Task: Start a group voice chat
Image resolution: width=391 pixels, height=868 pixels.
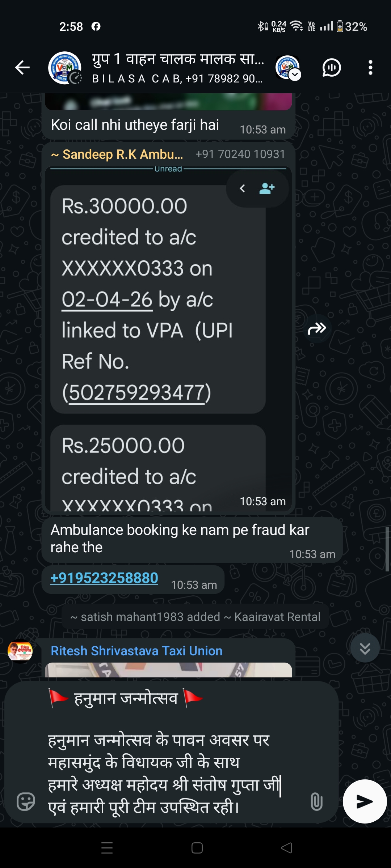Action: click(x=331, y=68)
